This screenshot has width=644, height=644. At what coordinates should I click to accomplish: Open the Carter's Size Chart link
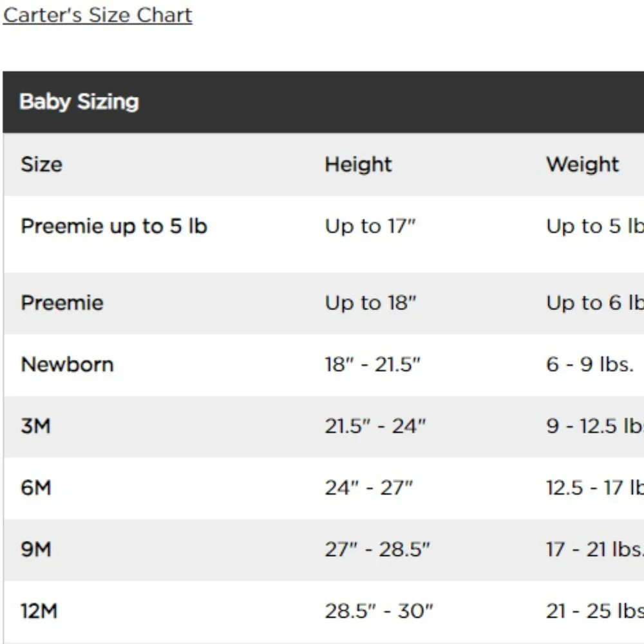click(x=97, y=15)
